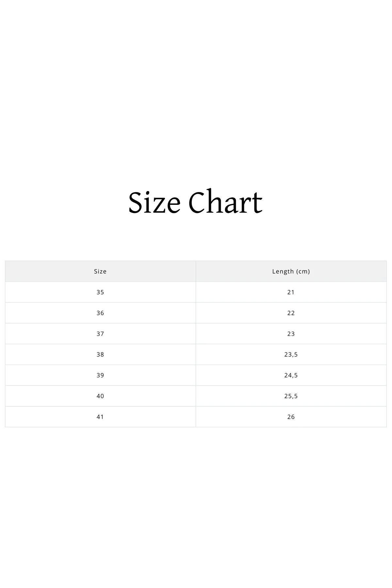Select the size 35 cell
392x588 pixels.
100,292
